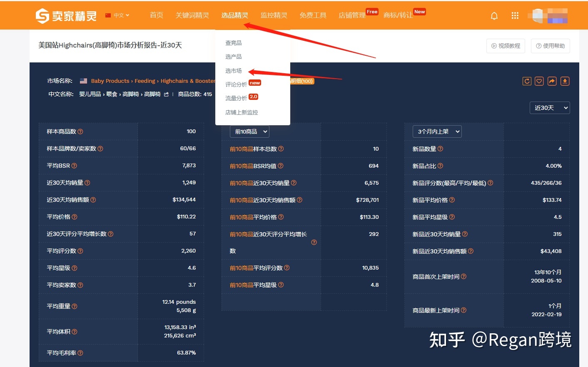
Task: Click the help icon next to 新品平均星级
Action: pyautogui.click(x=452, y=217)
